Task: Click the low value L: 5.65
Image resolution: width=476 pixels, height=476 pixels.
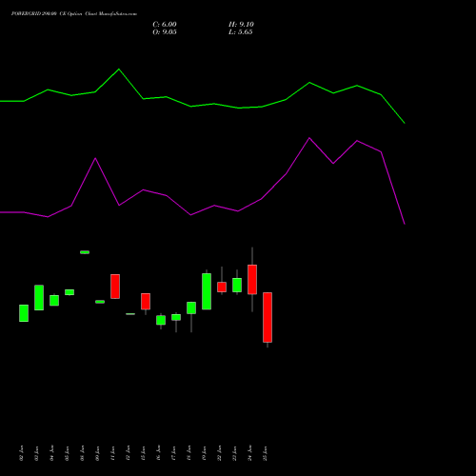Action: click(241, 32)
